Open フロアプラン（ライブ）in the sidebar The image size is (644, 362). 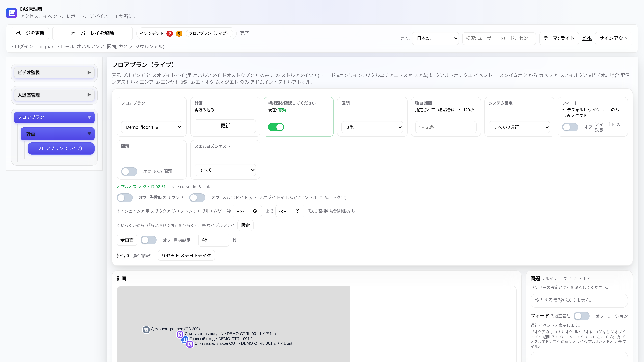tap(61, 148)
